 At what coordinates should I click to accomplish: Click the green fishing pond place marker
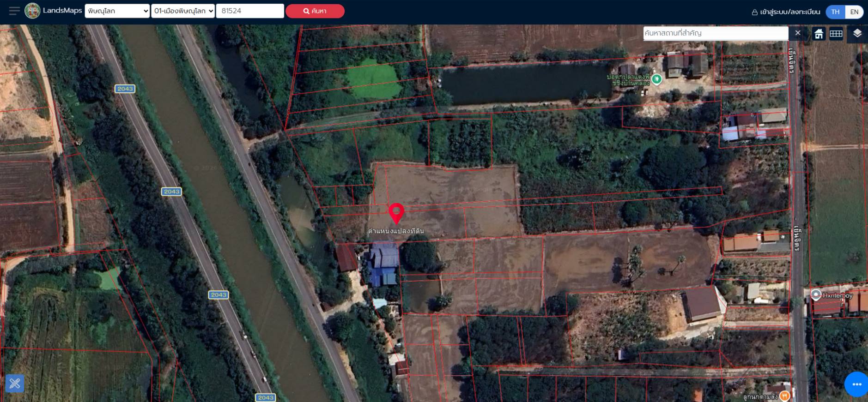(656, 79)
